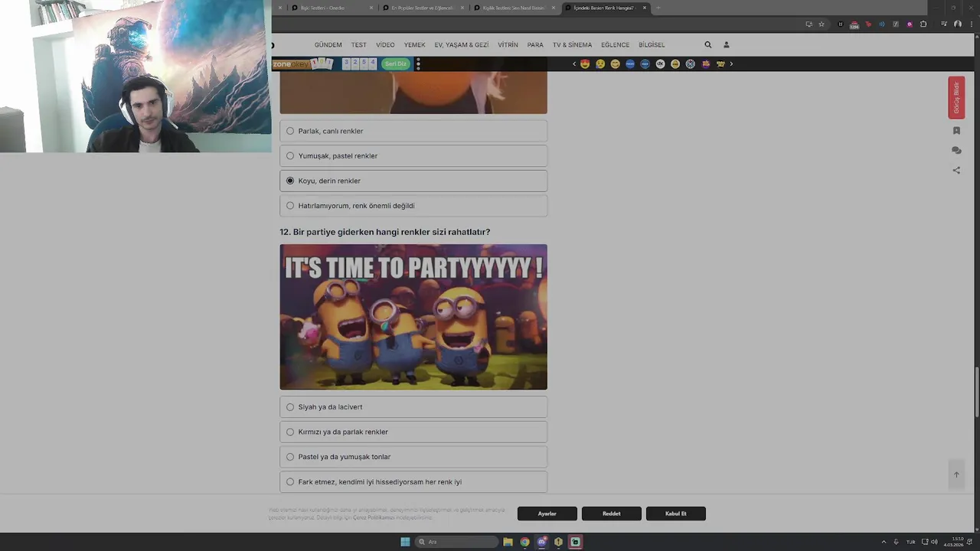Viewport: 980px width, 551px height.
Task: Show hidden system tray icons chevron
Action: click(x=884, y=542)
